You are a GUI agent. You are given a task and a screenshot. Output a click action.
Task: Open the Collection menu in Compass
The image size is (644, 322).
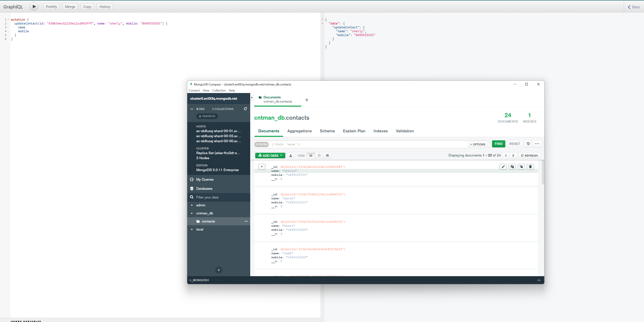(x=219, y=90)
